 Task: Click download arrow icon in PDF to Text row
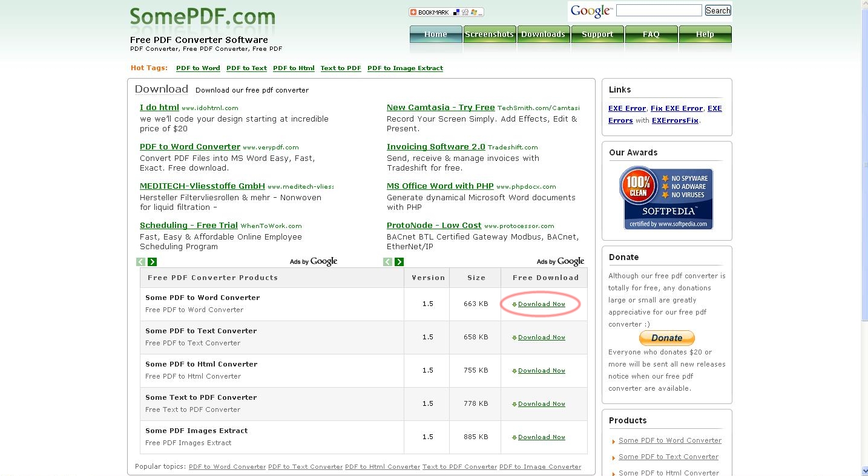(x=515, y=337)
